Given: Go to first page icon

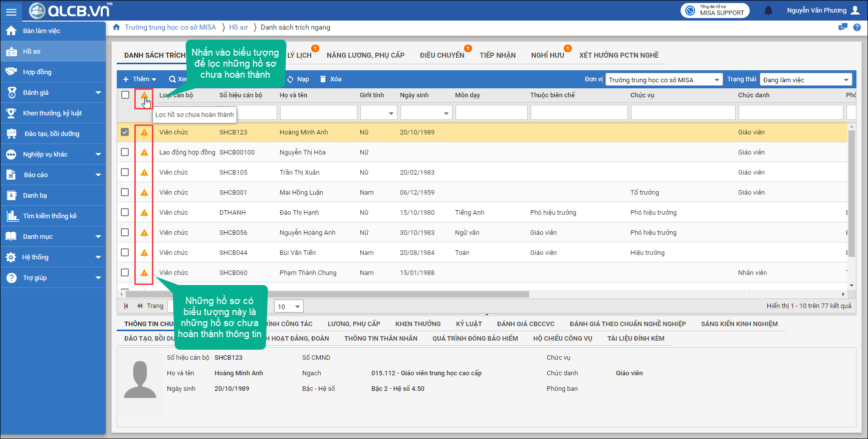Looking at the screenshot, I should pyautogui.click(x=126, y=306).
